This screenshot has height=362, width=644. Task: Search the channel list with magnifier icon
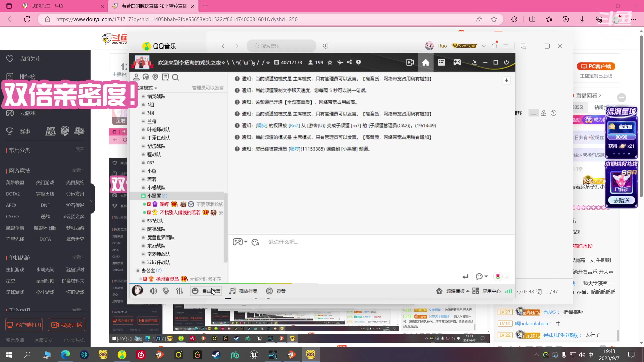[175, 77]
